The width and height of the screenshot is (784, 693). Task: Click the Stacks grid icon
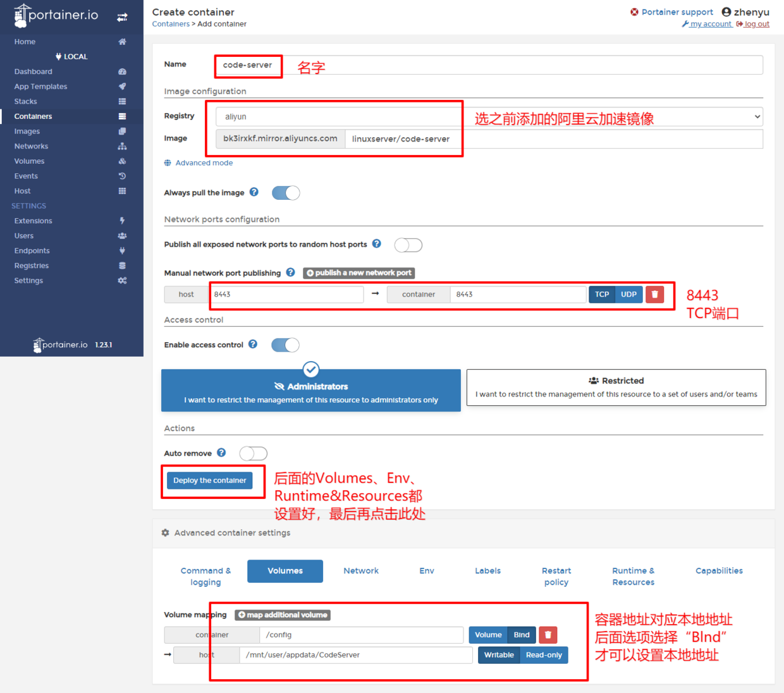pyautogui.click(x=122, y=101)
